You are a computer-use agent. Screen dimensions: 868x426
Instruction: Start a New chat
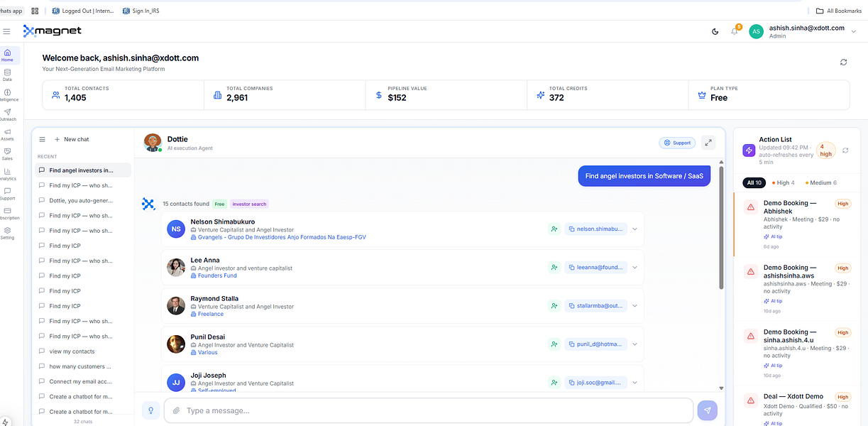pos(72,139)
